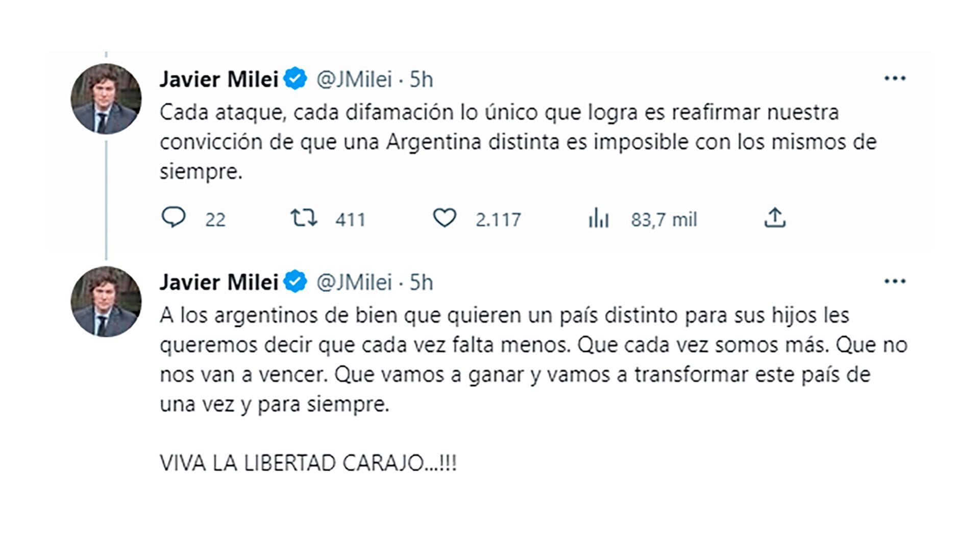This screenshot has width=980, height=537.
Task: Click verified badge in second tweet header
Action: click(295, 282)
